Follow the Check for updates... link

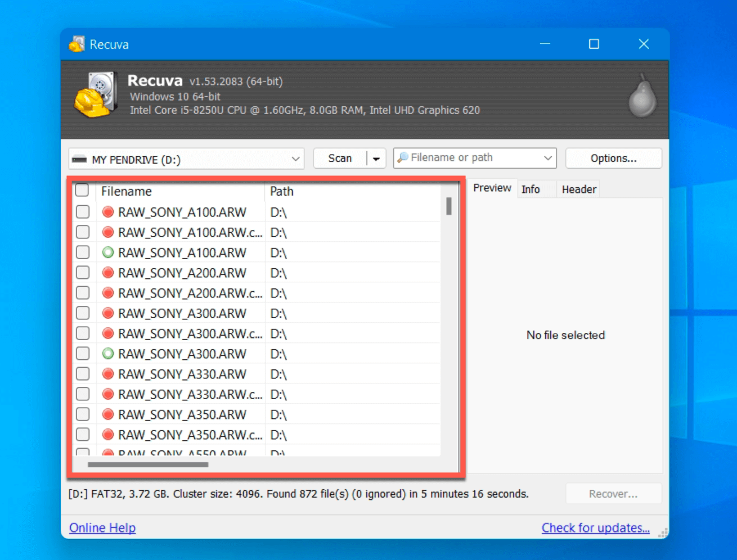(595, 528)
